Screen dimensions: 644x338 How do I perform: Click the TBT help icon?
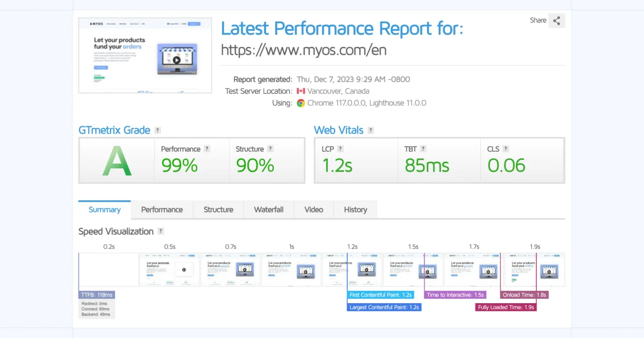pos(423,149)
